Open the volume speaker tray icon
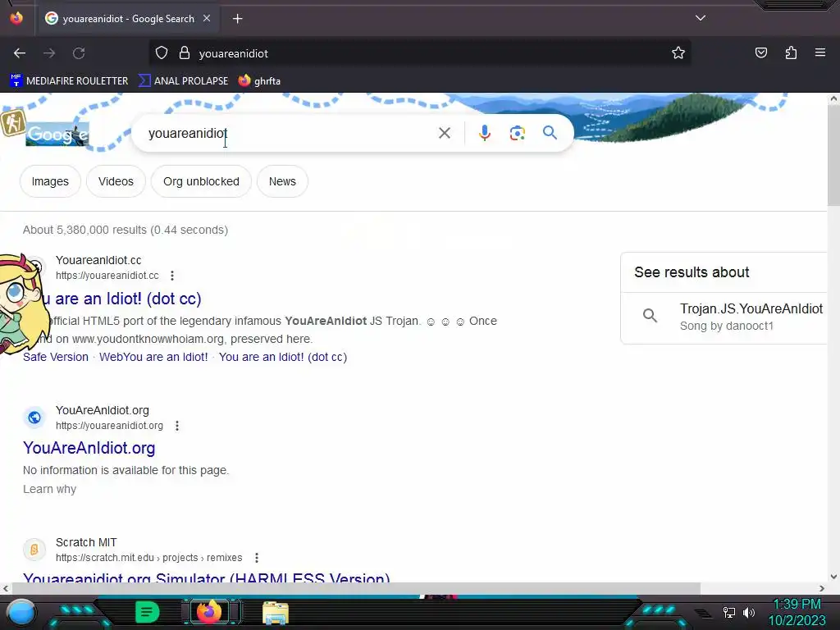This screenshot has height=630, width=840. (749, 612)
